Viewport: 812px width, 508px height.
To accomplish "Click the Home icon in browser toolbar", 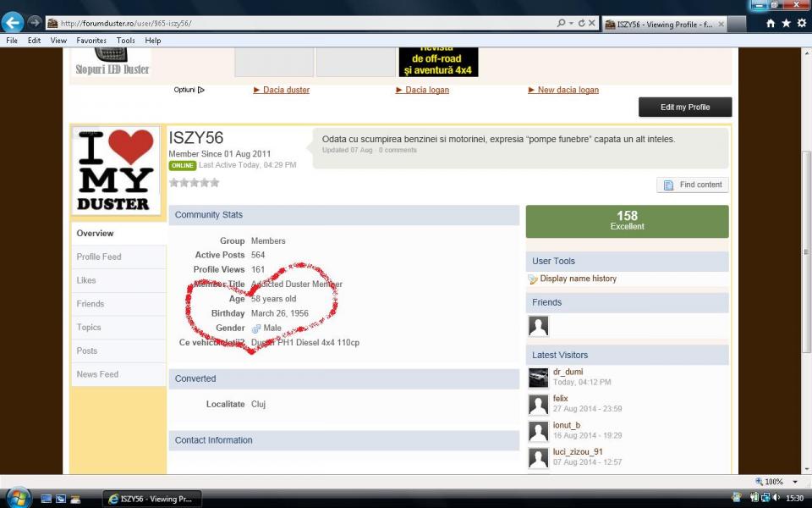I will click(x=771, y=24).
